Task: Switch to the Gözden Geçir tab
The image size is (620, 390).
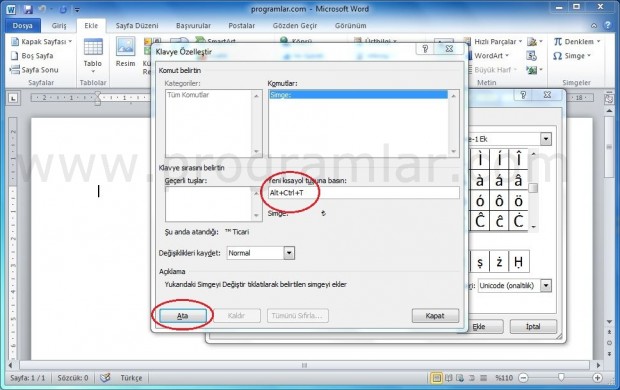Action: (295, 26)
